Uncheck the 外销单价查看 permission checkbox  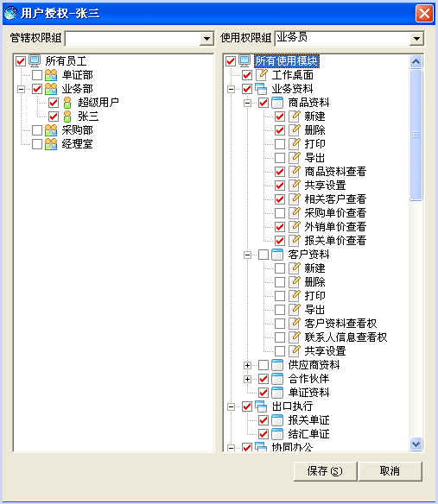280,227
